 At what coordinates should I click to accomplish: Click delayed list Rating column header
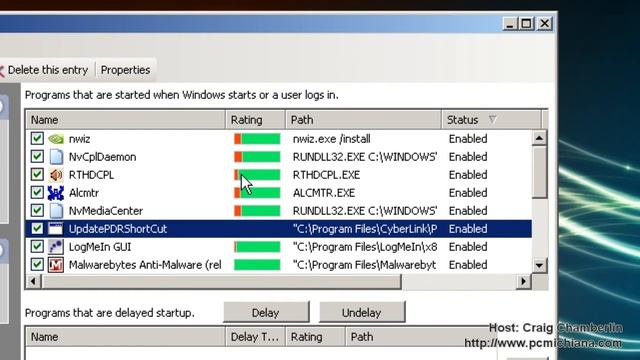[315, 337]
